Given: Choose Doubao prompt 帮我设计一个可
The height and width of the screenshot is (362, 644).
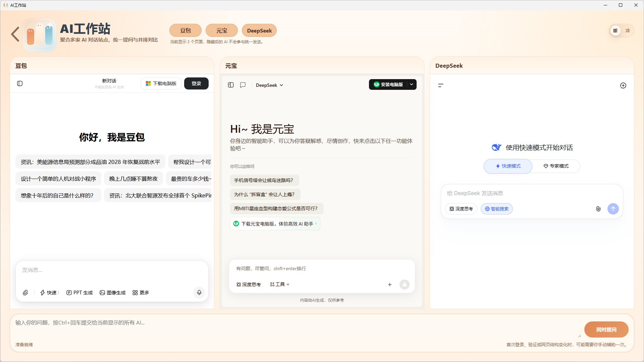Looking at the screenshot, I should 190,162.
